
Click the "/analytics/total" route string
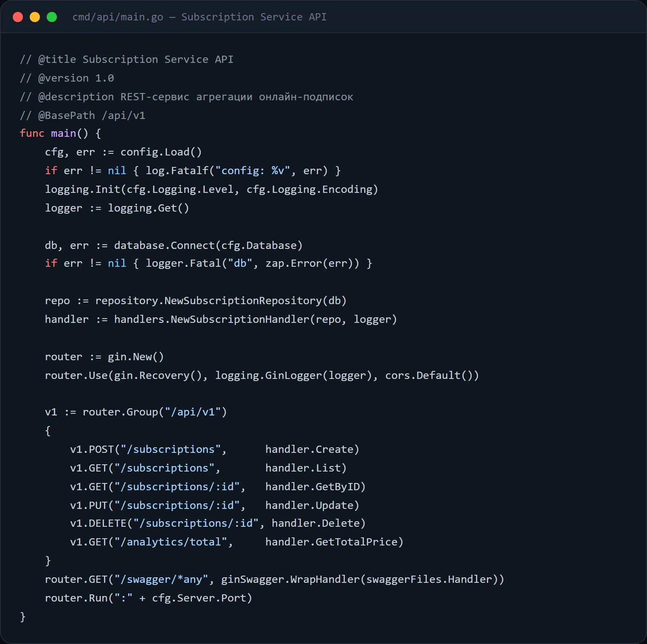click(x=171, y=542)
